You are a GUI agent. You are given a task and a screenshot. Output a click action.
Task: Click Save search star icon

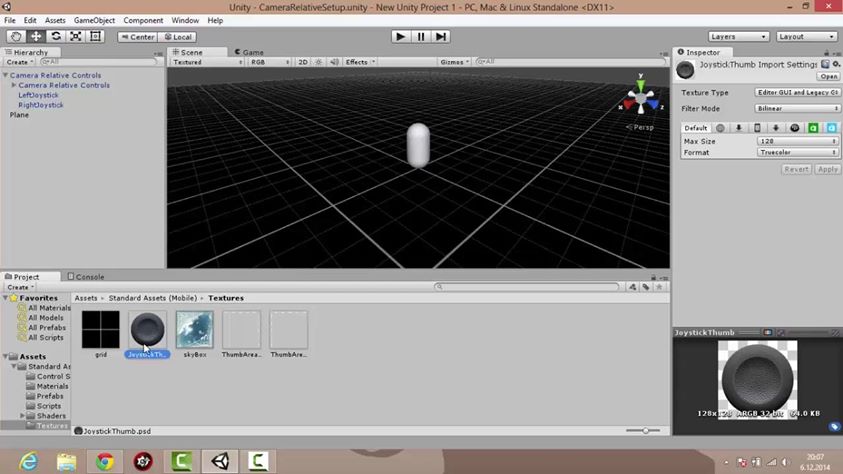659,287
